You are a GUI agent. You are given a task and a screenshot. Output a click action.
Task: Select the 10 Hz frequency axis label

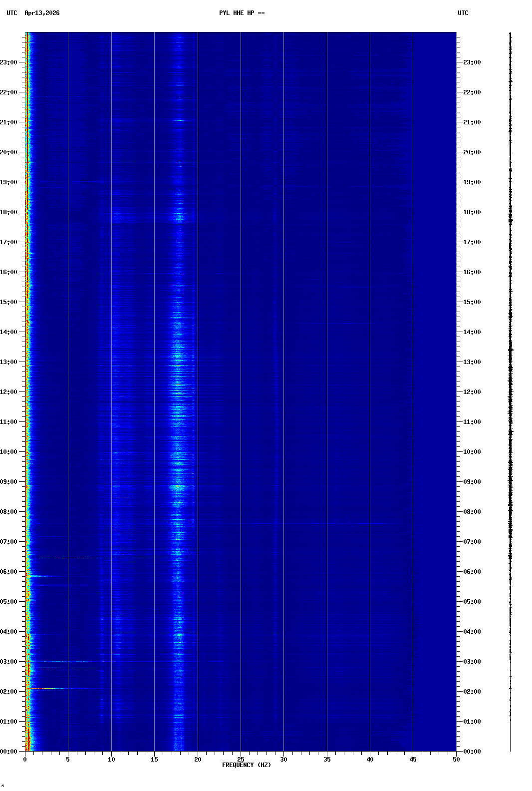(111, 760)
